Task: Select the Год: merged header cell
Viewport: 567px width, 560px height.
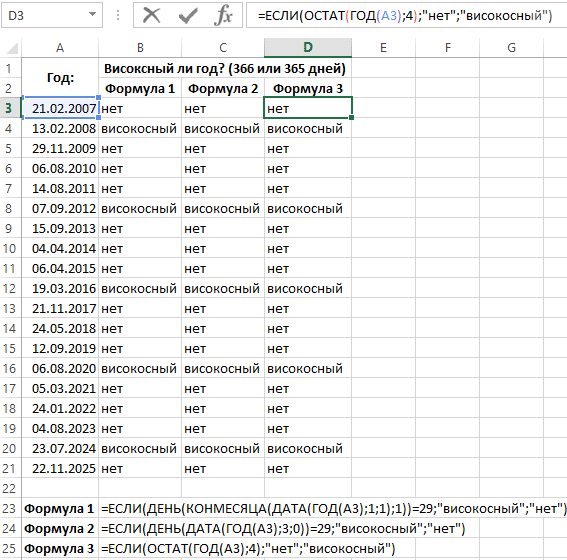Action: (x=60, y=78)
